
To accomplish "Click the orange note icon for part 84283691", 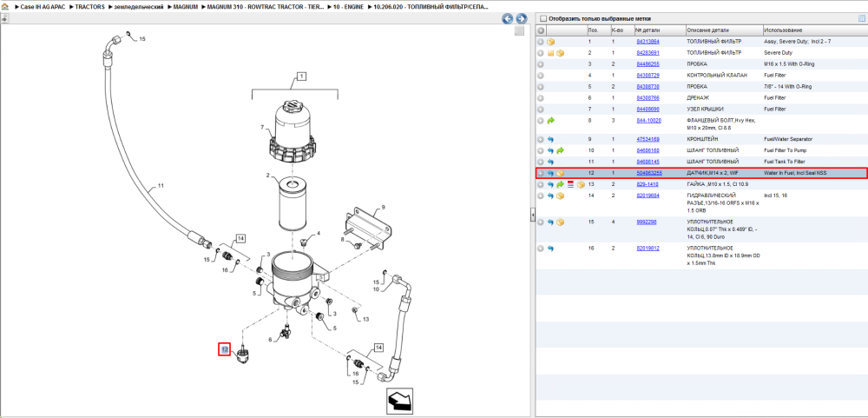I will pyautogui.click(x=551, y=53).
